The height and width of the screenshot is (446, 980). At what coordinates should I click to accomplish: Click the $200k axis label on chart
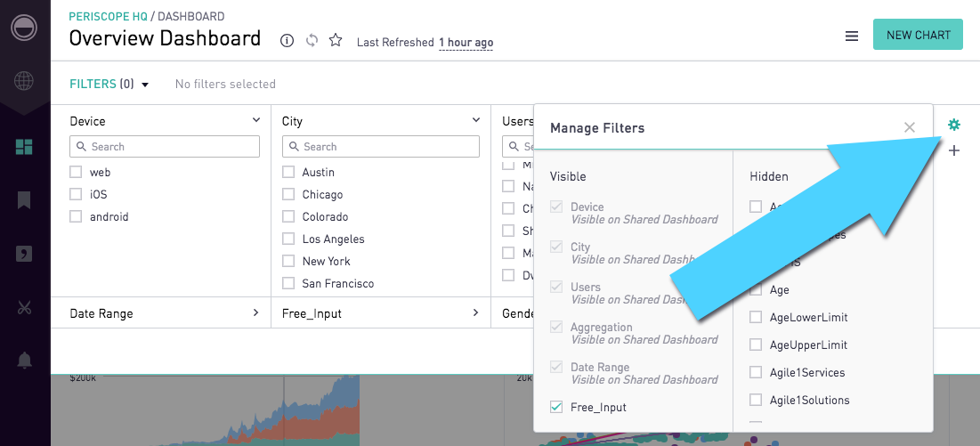83,378
